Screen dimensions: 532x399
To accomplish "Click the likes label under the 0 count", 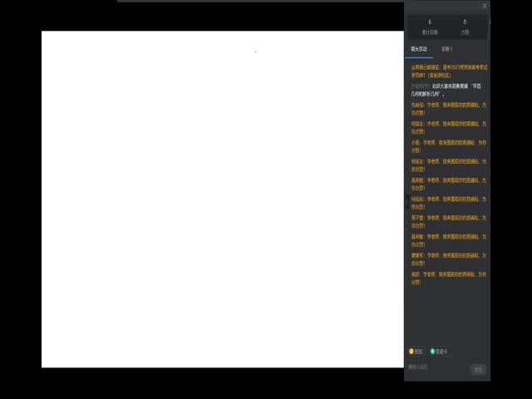I will click(465, 32).
